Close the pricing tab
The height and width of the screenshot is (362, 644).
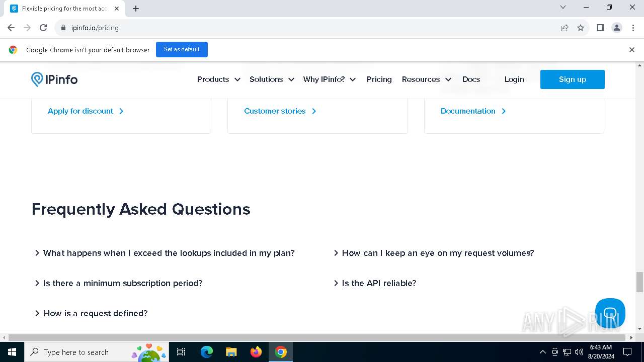tap(117, 9)
